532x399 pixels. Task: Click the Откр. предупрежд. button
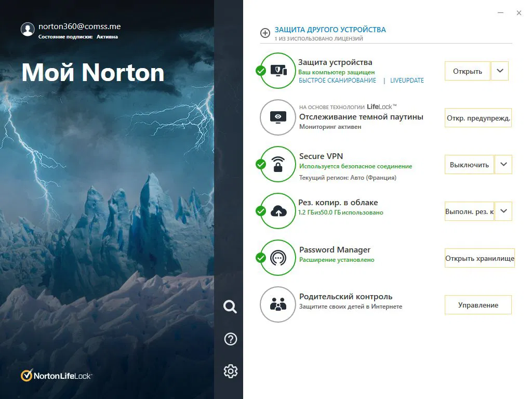pos(477,118)
